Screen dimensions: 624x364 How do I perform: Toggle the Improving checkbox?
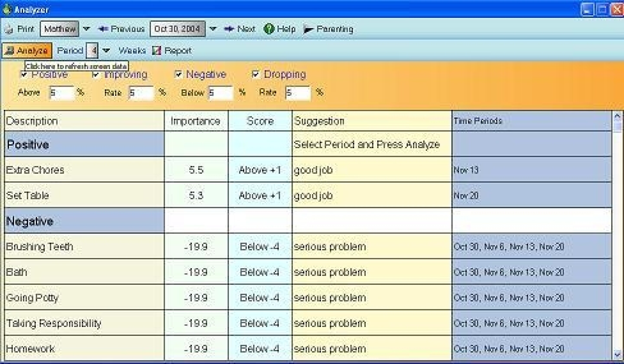pos(96,74)
